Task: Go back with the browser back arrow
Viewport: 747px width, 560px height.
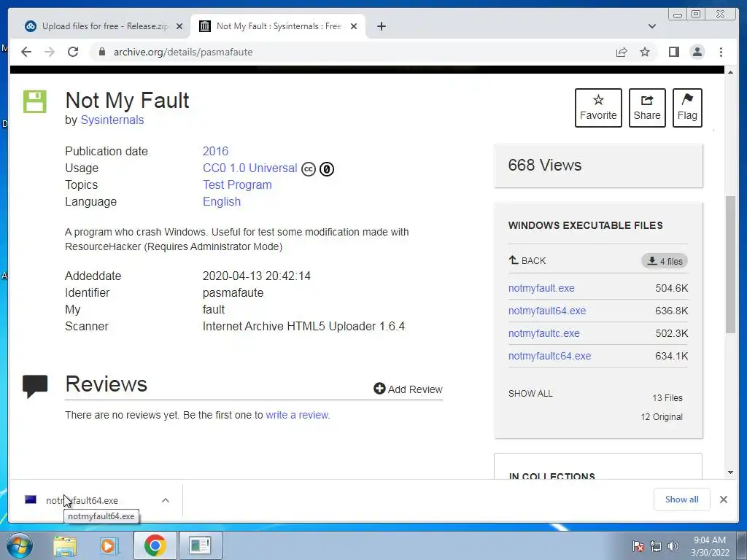Action: (x=26, y=52)
